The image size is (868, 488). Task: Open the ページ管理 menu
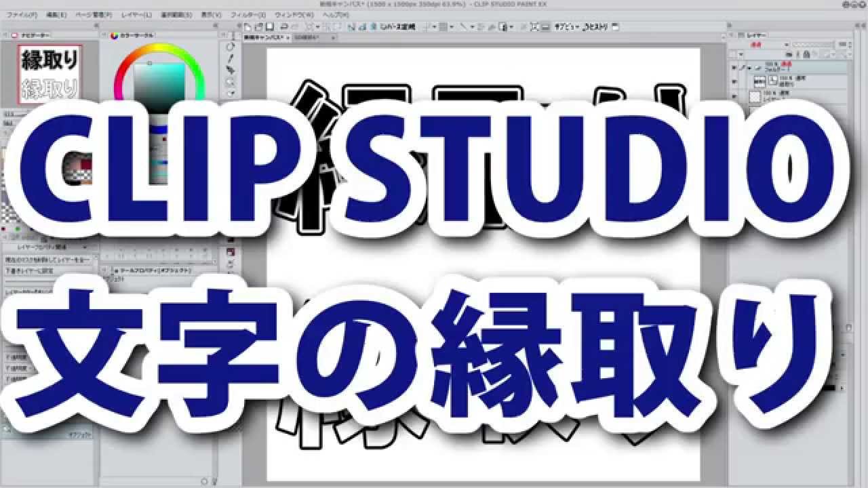click(x=93, y=14)
